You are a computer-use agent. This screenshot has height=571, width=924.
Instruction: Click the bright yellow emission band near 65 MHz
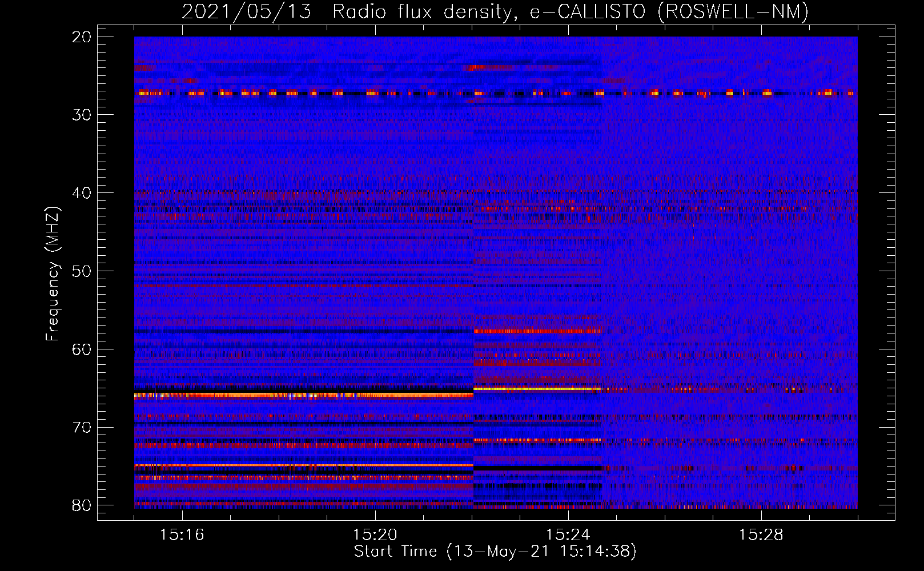click(x=537, y=389)
